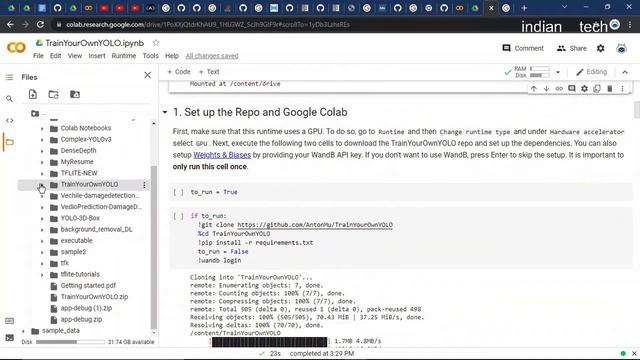The width and height of the screenshot is (640, 360).
Task: Mirror cell in tab icon
Action: (x=597, y=89)
